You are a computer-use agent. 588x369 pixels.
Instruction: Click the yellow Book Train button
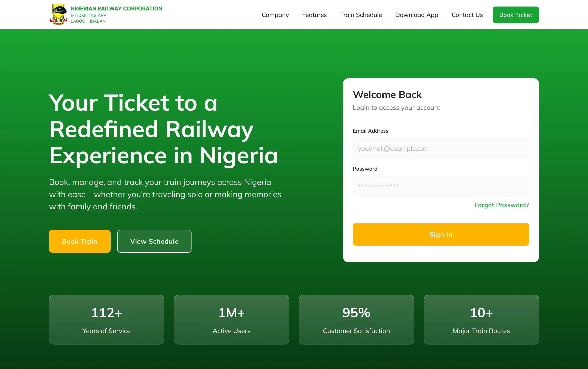point(80,241)
